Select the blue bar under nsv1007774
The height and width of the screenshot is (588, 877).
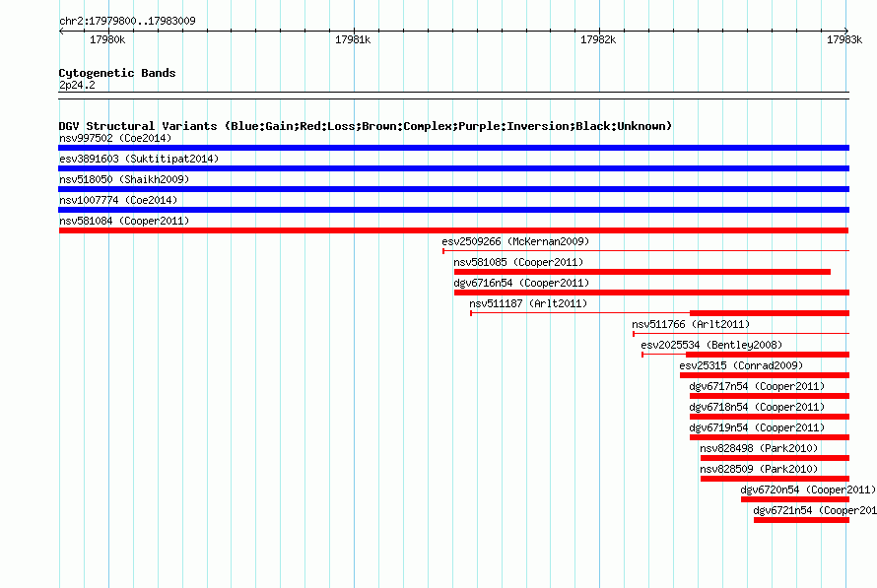coord(453,210)
